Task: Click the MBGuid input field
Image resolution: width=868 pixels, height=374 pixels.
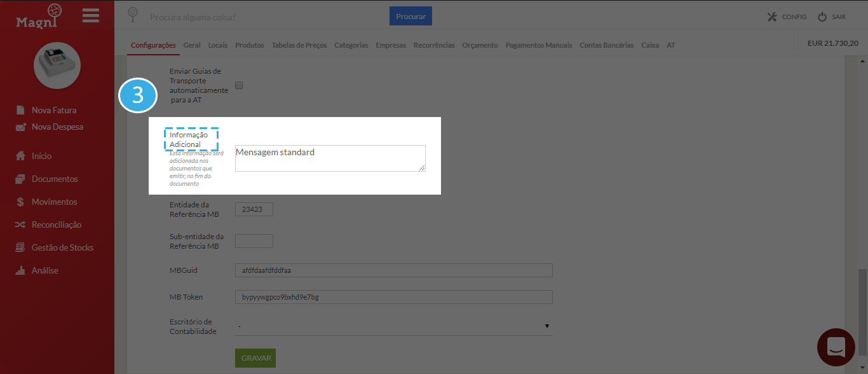Action: click(394, 270)
